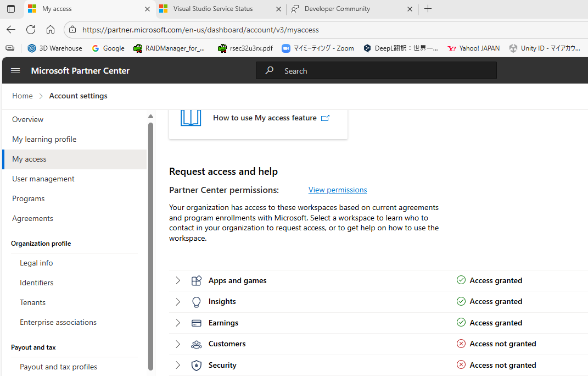Image resolution: width=588 pixels, height=376 pixels.
Task: Expand the Apps and games row
Action: [177, 280]
